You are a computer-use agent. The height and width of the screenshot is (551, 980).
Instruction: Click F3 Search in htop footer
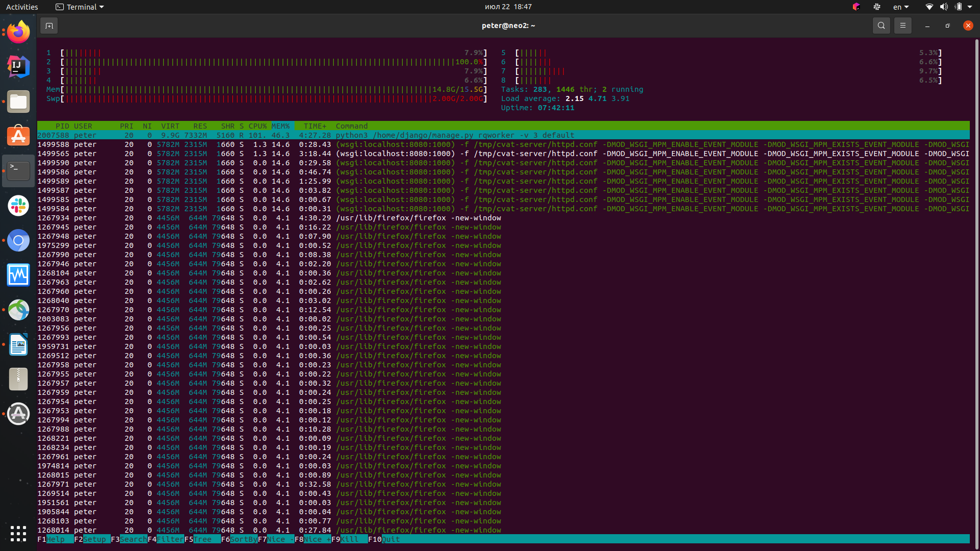pos(129,539)
